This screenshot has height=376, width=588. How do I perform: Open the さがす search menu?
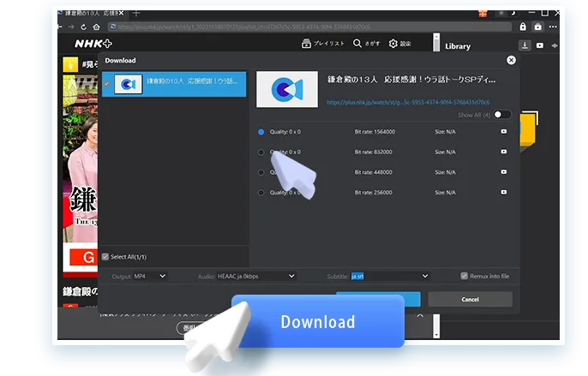366,44
